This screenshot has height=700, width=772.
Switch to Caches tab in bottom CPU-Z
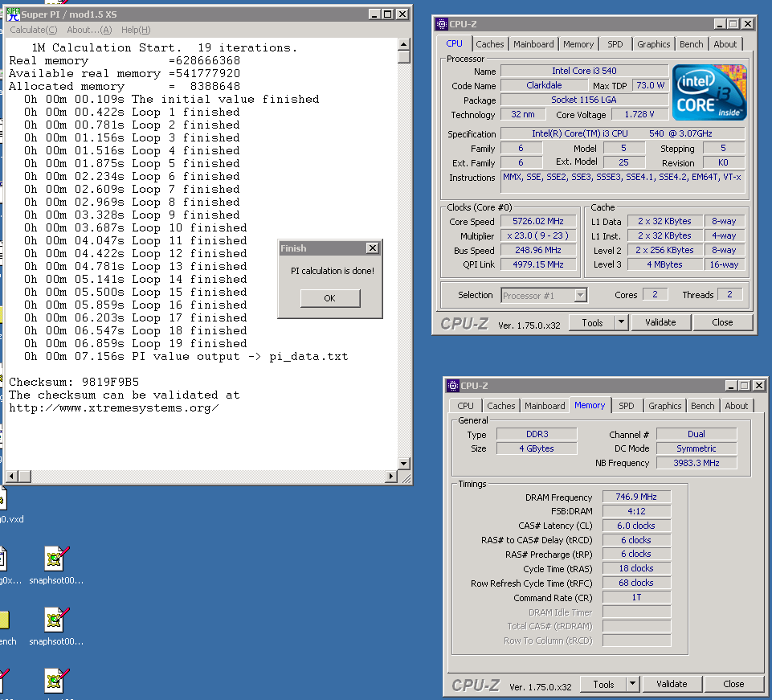500,406
